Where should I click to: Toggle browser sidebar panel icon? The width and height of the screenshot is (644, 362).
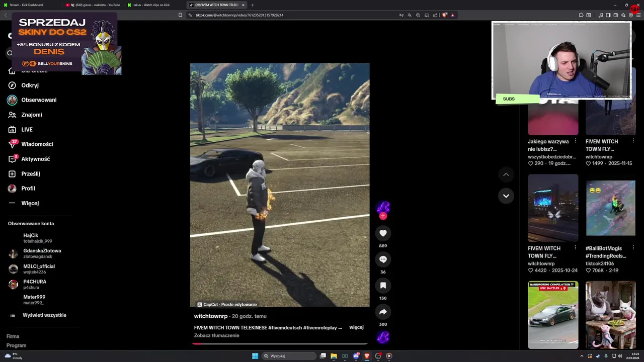pos(608,15)
